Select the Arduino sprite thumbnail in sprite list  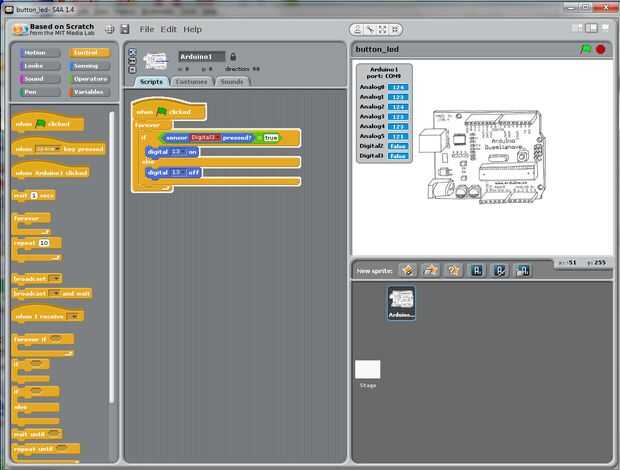(x=401, y=304)
